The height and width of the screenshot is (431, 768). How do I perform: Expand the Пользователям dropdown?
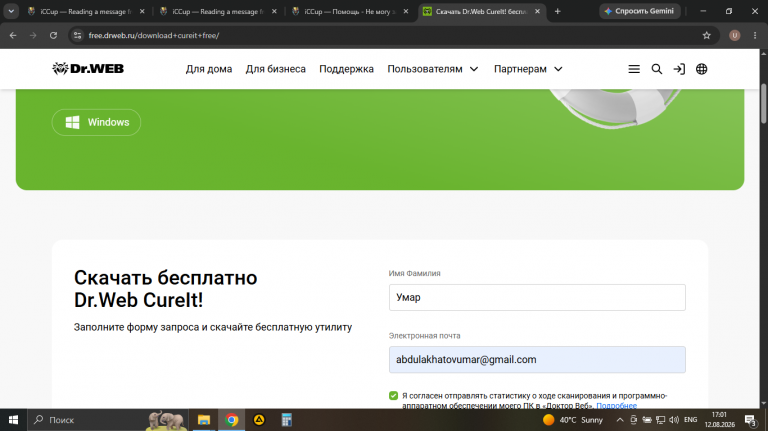pyautogui.click(x=432, y=69)
